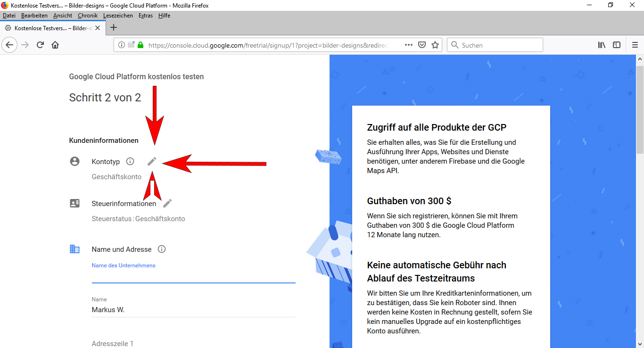Viewport: 644px width, 348px height.
Task: Click the Name des Unternehmens input field
Action: [x=193, y=276]
